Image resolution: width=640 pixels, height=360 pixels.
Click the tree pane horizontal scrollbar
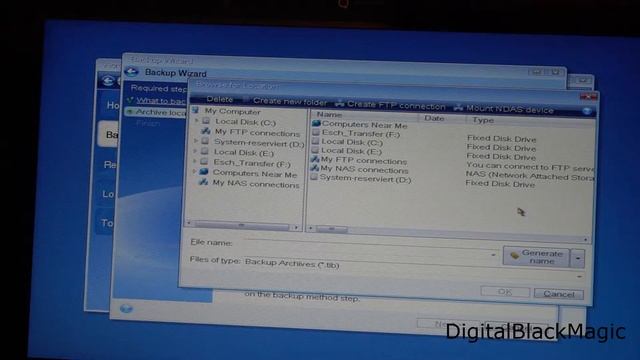click(242, 225)
